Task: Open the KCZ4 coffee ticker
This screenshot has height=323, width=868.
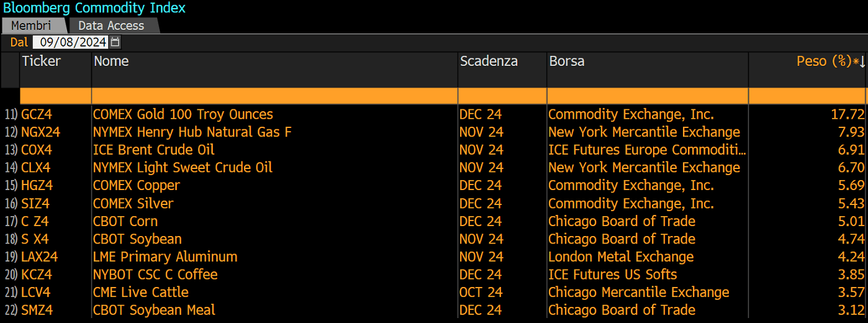Action: pyautogui.click(x=37, y=275)
